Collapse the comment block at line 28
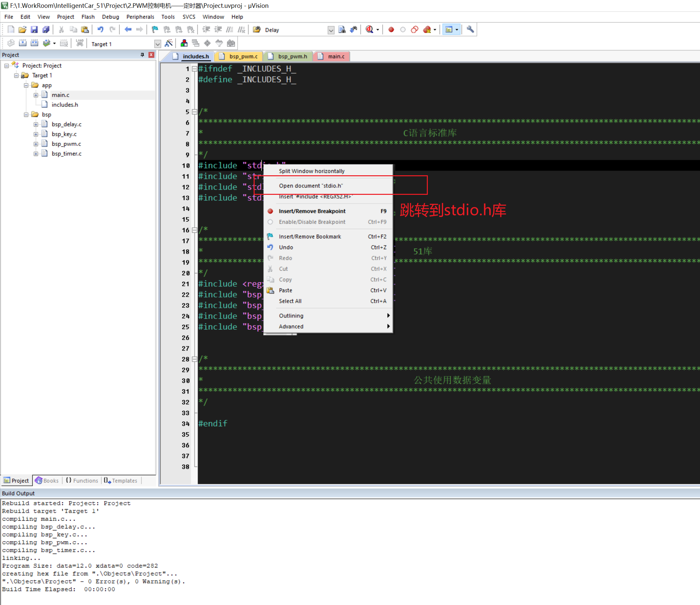The width and height of the screenshot is (700, 605). tap(194, 359)
